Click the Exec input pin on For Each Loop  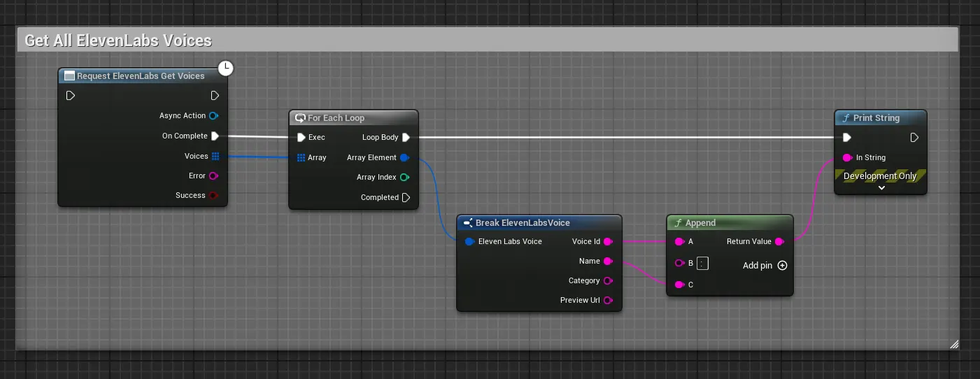pos(301,137)
